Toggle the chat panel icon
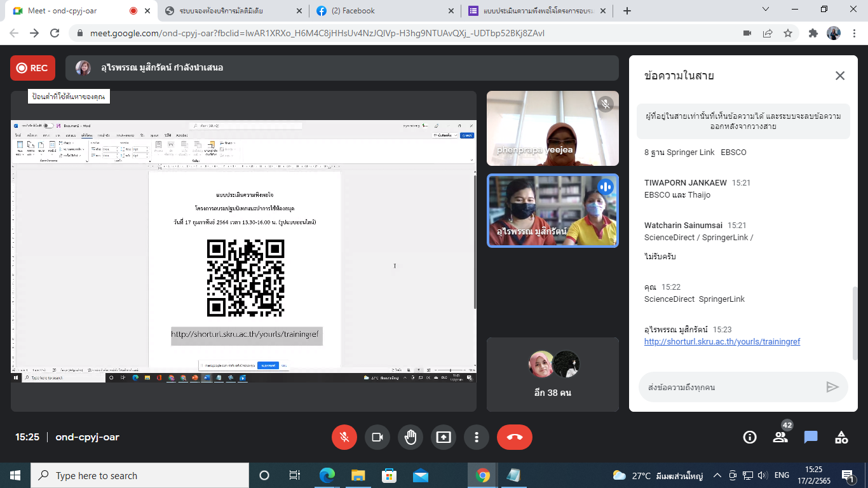 [x=811, y=437]
